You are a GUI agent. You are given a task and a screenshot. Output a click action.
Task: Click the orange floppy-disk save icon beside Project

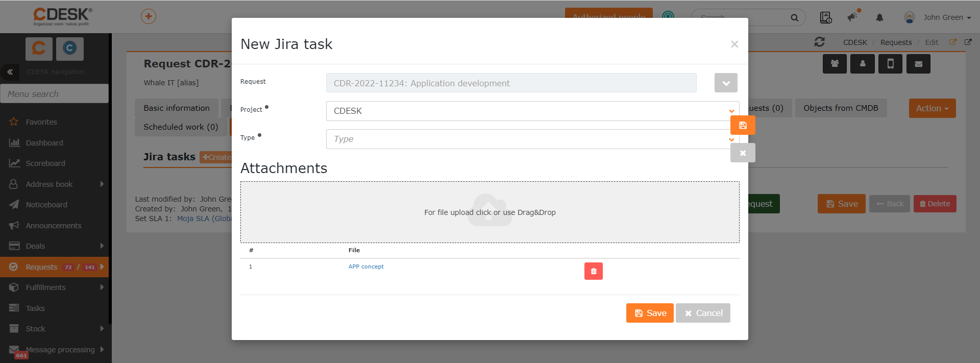[x=743, y=125]
